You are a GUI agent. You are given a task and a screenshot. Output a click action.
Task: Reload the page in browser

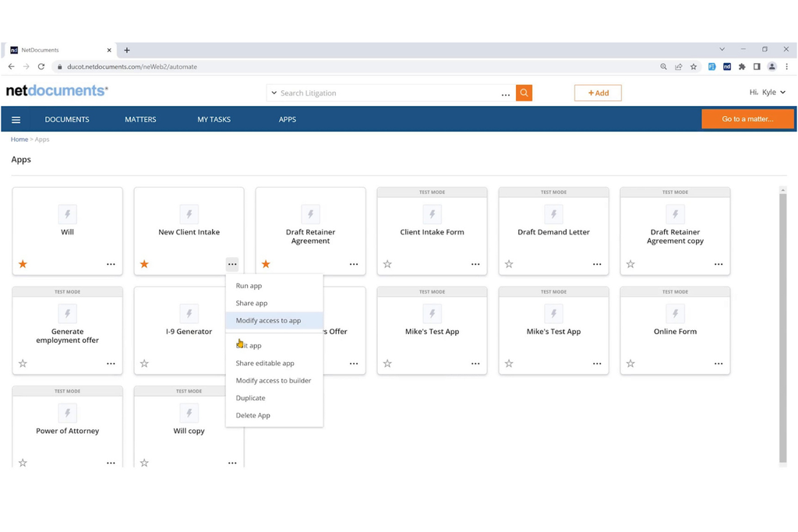(41, 67)
